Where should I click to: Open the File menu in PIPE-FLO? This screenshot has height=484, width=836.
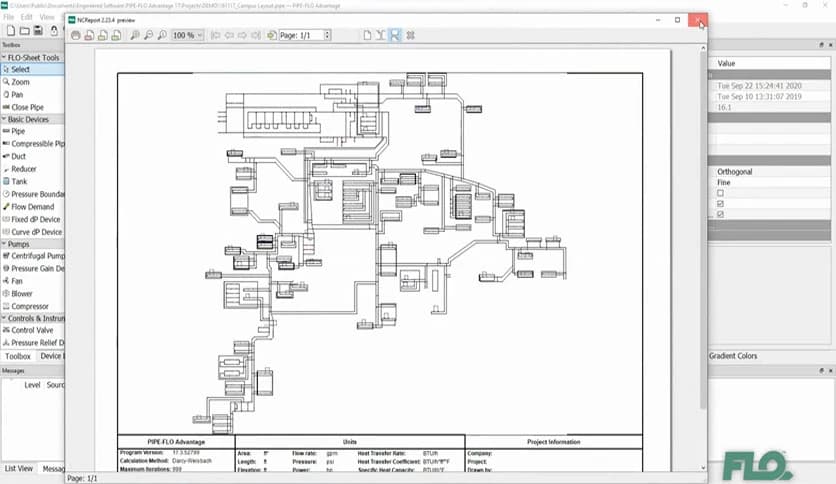click(9, 17)
